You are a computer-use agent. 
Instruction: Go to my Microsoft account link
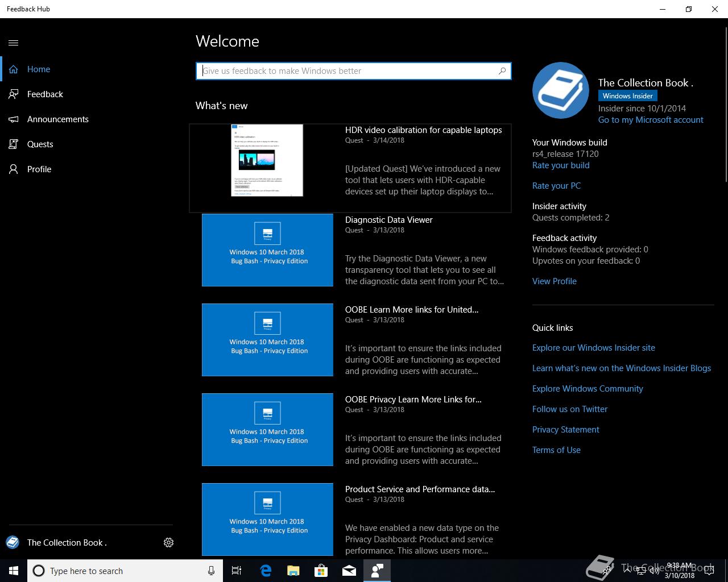tap(651, 120)
